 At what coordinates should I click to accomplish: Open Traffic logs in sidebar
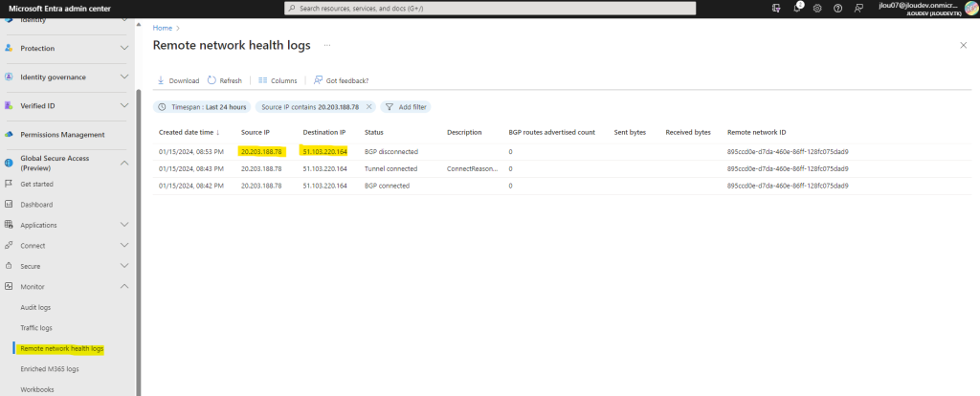[36, 328]
